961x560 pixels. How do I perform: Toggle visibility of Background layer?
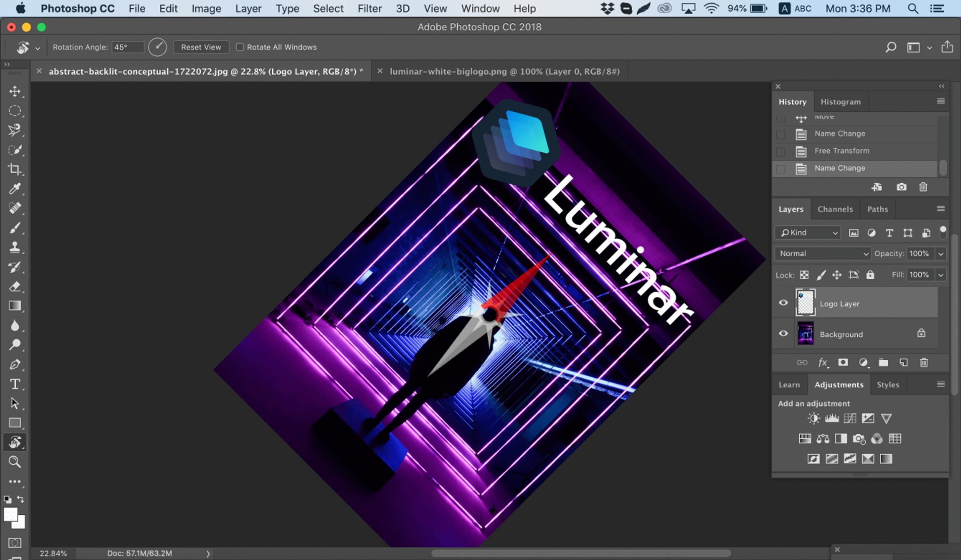pyautogui.click(x=784, y=333)
